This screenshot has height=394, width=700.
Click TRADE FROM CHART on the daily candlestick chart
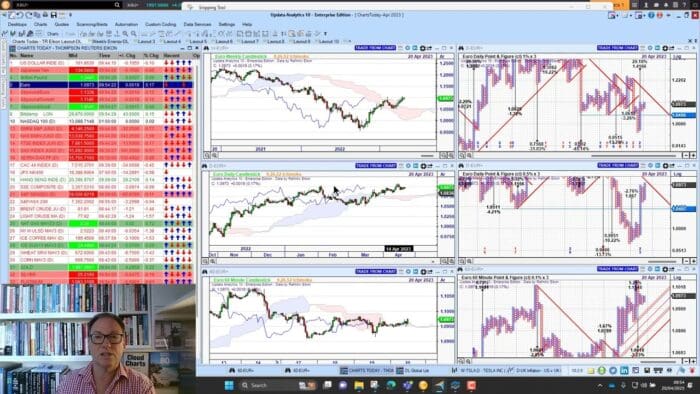point(376,166)
